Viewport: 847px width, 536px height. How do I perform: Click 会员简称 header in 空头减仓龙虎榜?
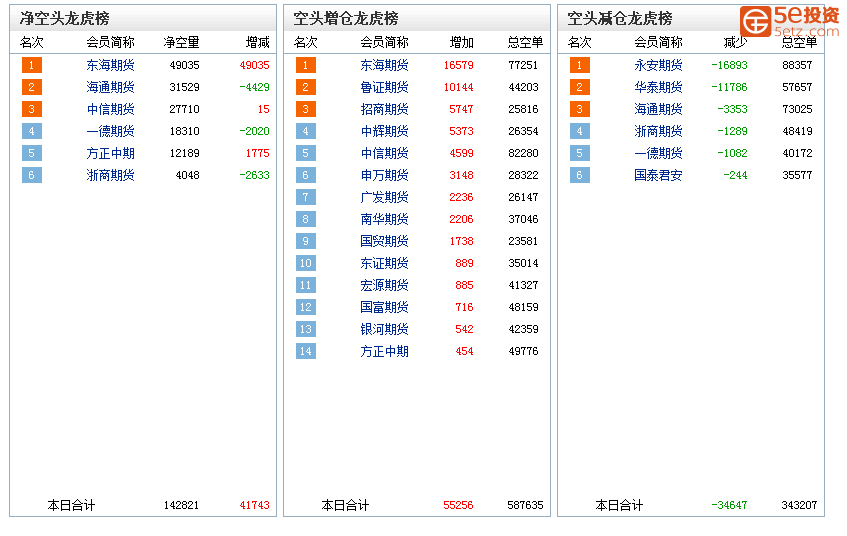pos(658,42)
